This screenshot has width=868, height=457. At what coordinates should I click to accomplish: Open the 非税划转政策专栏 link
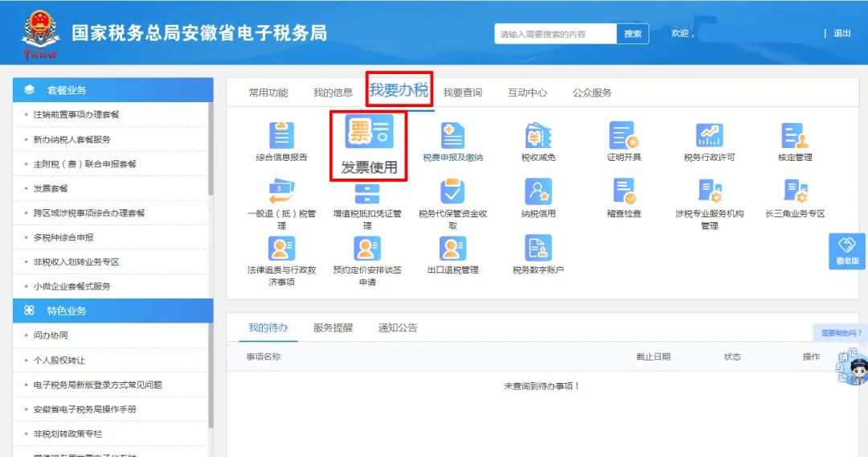[x=68, y=434]
